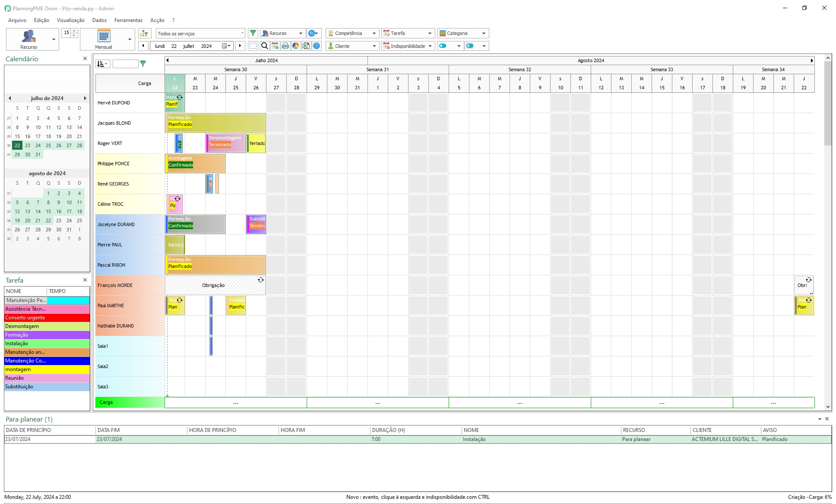
Task: Select Roger VERT Desmontagem Terminado event
Action: point(225,143)
